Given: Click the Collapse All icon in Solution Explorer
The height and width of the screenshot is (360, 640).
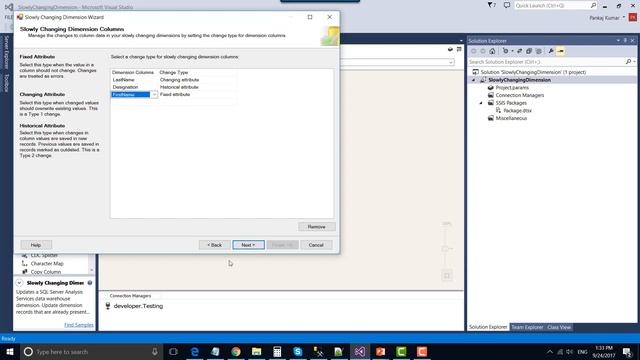Looking at the screenshot, I should point(529,51).
